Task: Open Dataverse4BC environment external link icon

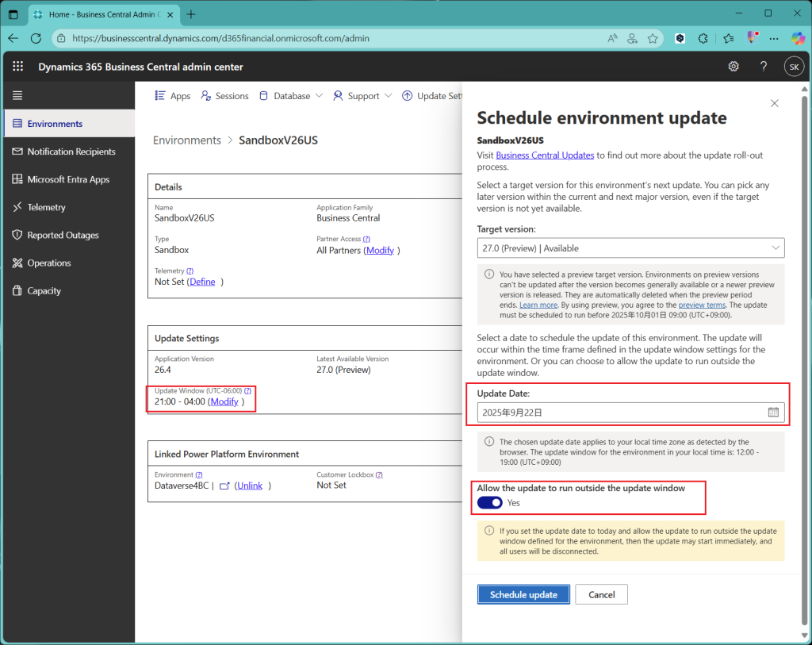Action: [x=224, y=486]
